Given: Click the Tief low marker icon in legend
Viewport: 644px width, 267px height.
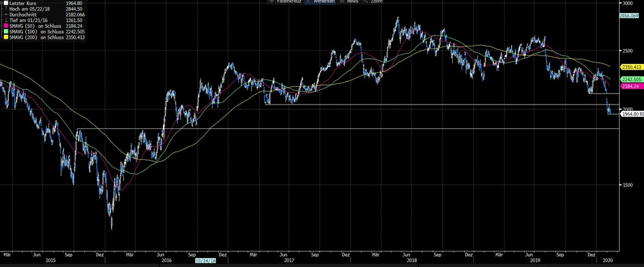Looking at the screenshot, I should click(6, 21).
